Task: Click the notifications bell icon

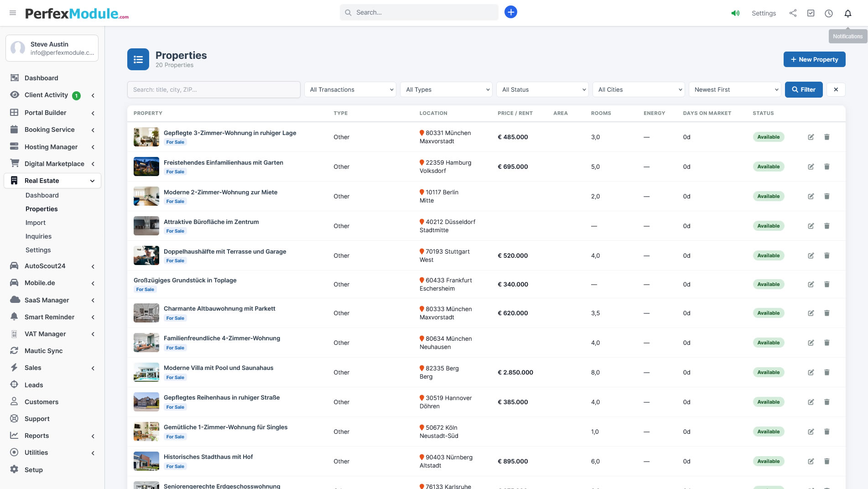Action: click(x=847, y=13)
